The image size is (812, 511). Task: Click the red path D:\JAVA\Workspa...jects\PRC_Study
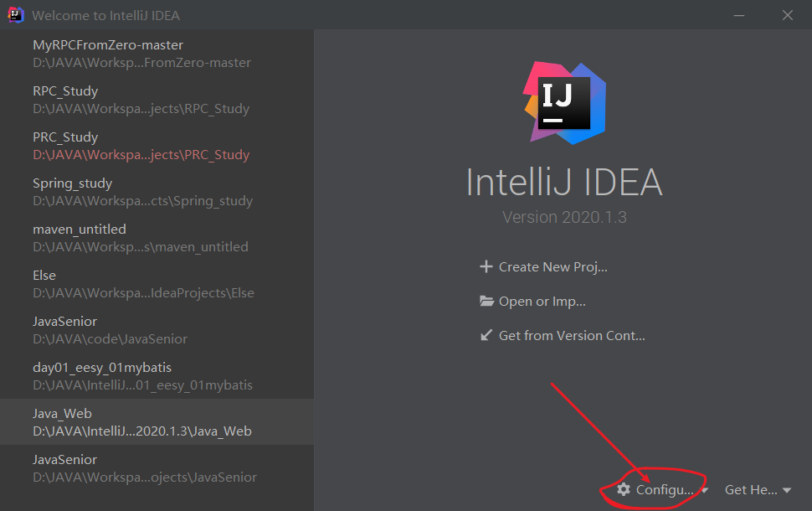[141, 154]
